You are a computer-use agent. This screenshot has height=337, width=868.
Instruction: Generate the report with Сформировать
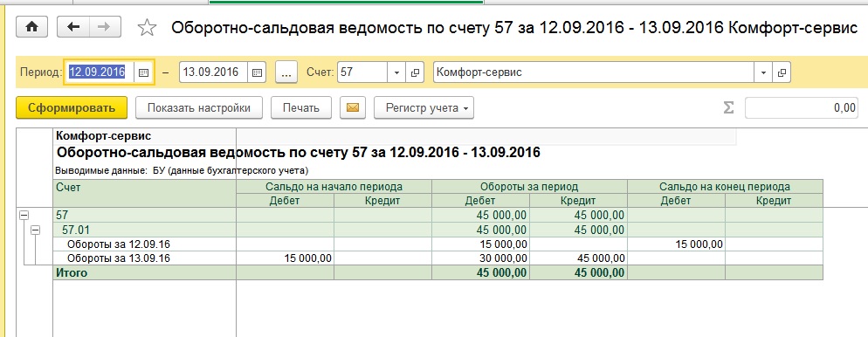pos(72,107)
